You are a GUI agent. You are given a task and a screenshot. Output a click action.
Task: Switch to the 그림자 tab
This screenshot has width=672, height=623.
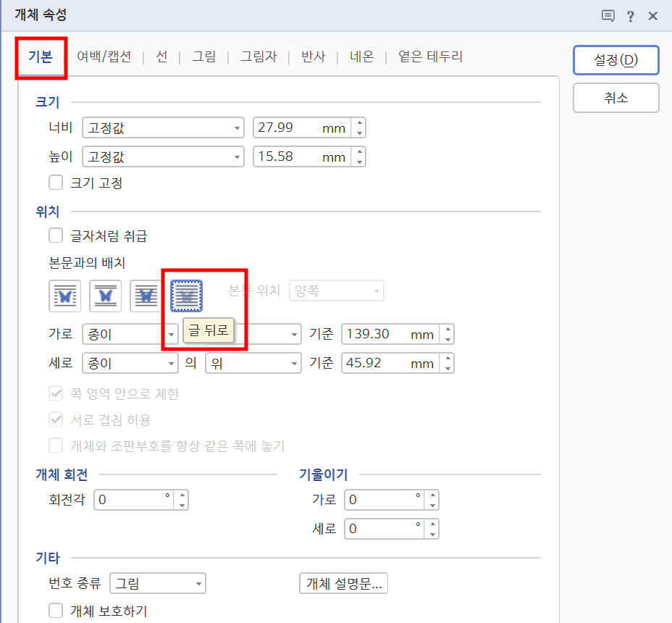[x=259, y=57]
